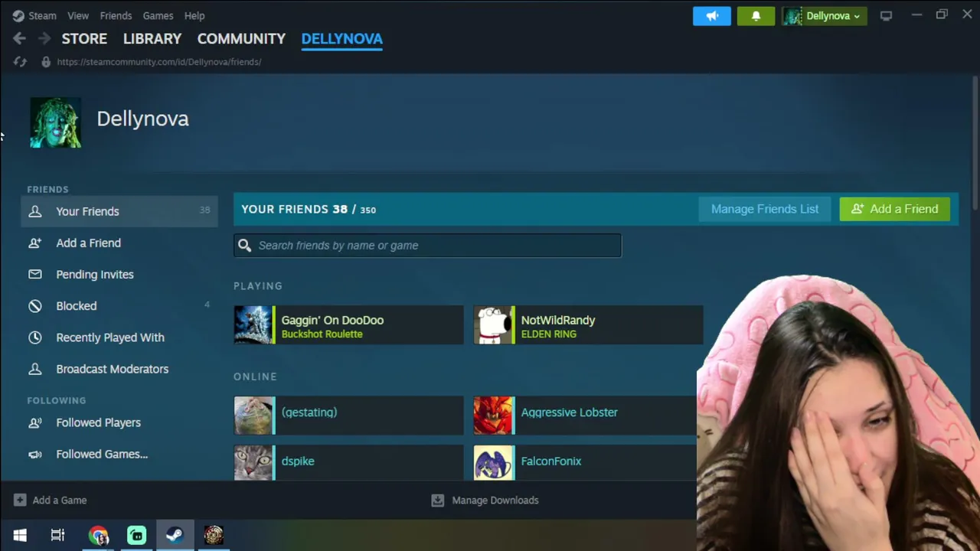
Task: Click the Followed Players icon
Action: click(35, 422)
